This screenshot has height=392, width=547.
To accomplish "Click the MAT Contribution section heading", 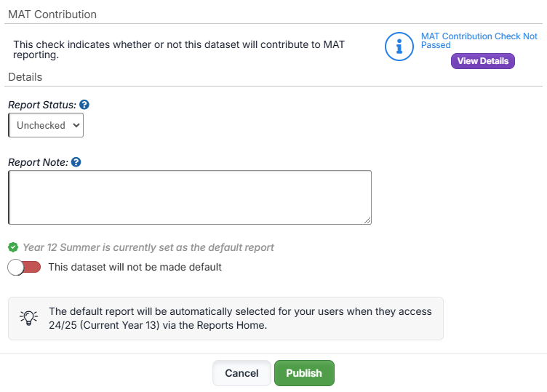I will coord(52,15).
